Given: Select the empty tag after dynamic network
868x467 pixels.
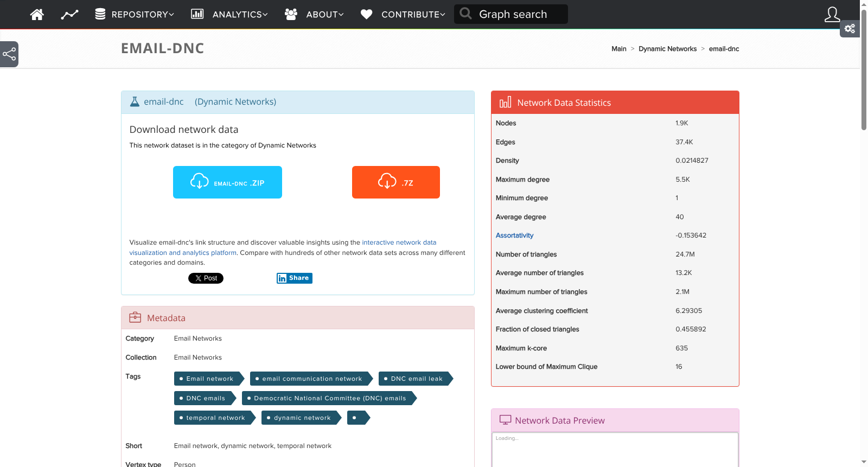Looking at the screenshot, I should tap(358, 418).
